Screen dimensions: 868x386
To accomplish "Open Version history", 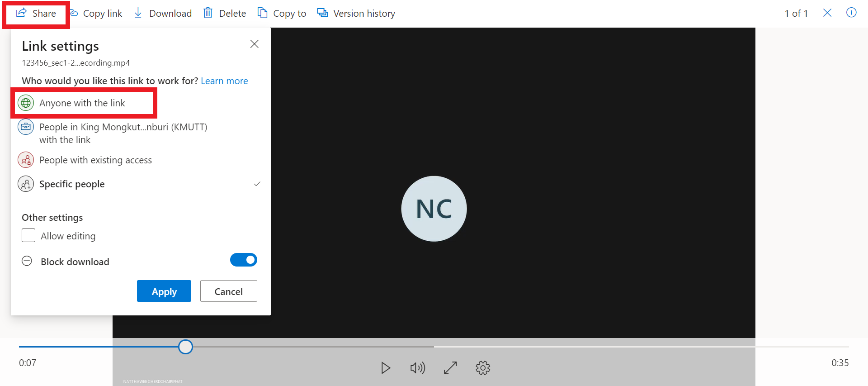I will click(x=356, y=14).
